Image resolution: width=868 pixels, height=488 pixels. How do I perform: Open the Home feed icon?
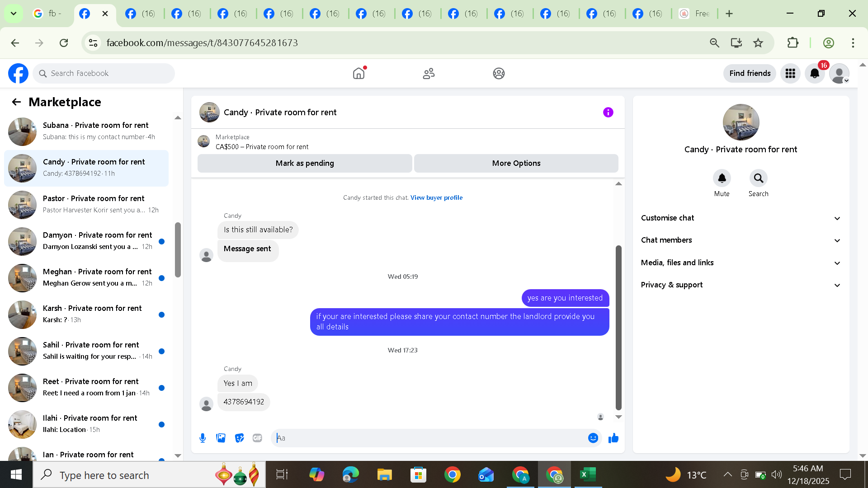click(359, 73)
